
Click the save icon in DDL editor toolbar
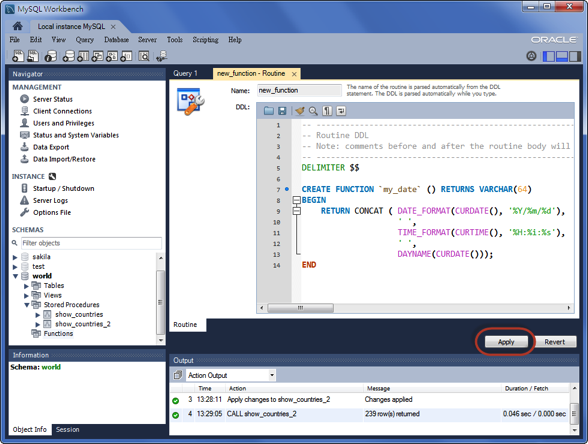click(282, 111)
